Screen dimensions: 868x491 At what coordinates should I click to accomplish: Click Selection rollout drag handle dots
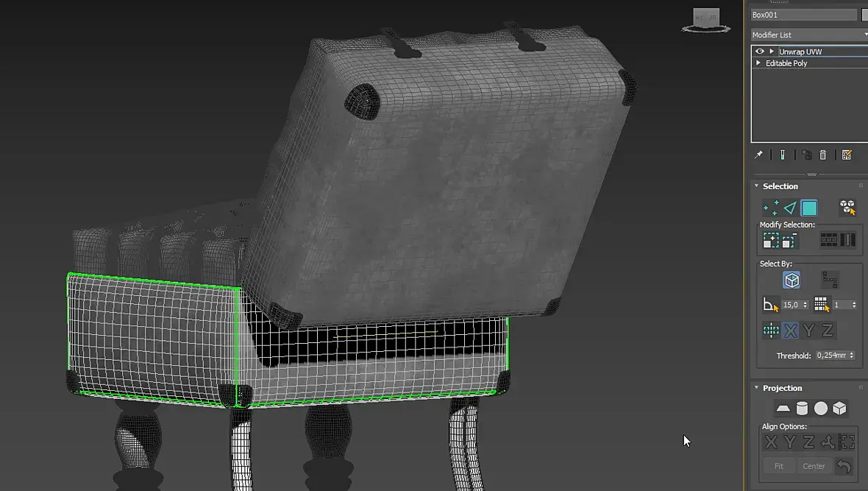click(x=861, y=186)
